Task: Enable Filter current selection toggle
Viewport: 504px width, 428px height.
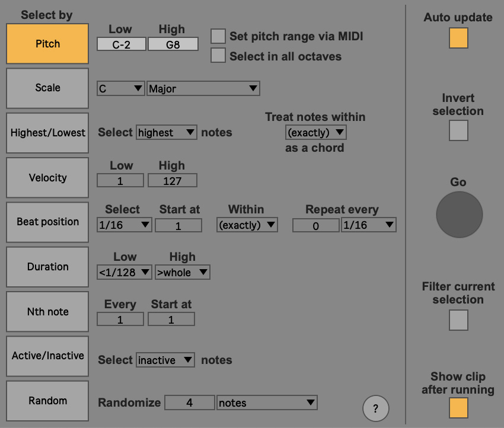Action: (x=458, y=320)
